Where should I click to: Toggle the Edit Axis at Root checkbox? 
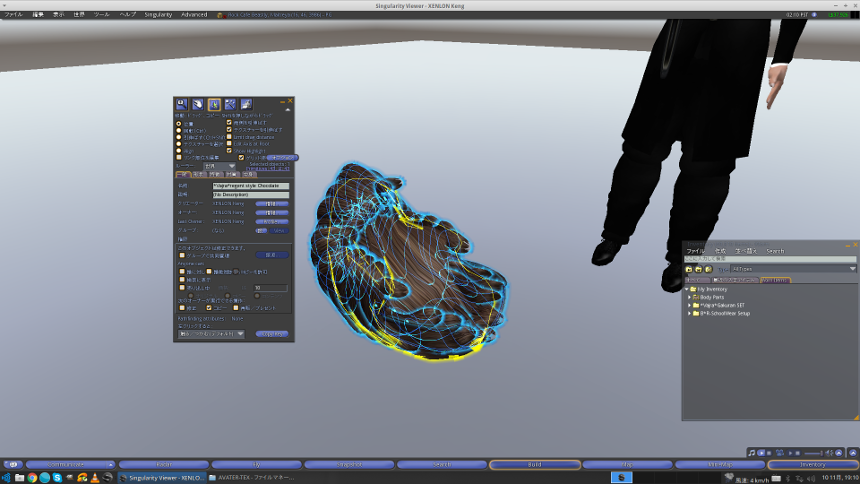coord(229,143)
